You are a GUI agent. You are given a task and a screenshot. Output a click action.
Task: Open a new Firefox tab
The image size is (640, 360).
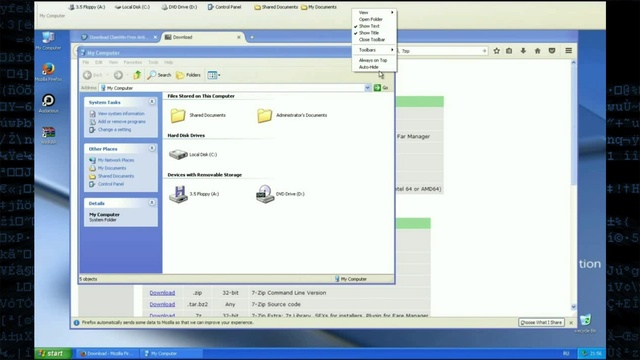click(x=252, y=37)
